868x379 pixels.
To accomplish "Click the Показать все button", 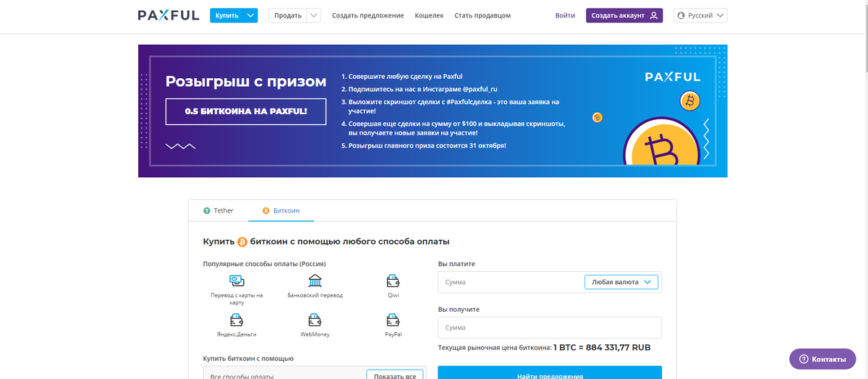I will click(x=395, y=375).
